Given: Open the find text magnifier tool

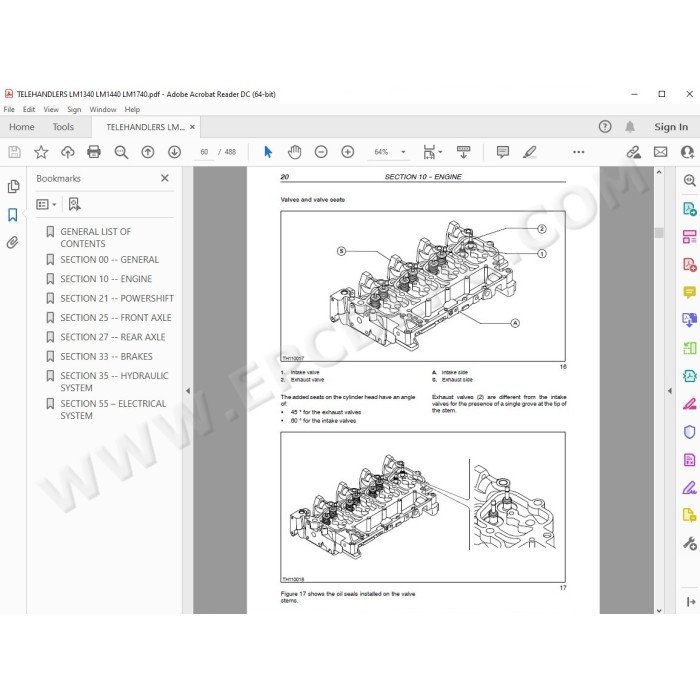Looking at the screenshot, I should pos(121,152).
